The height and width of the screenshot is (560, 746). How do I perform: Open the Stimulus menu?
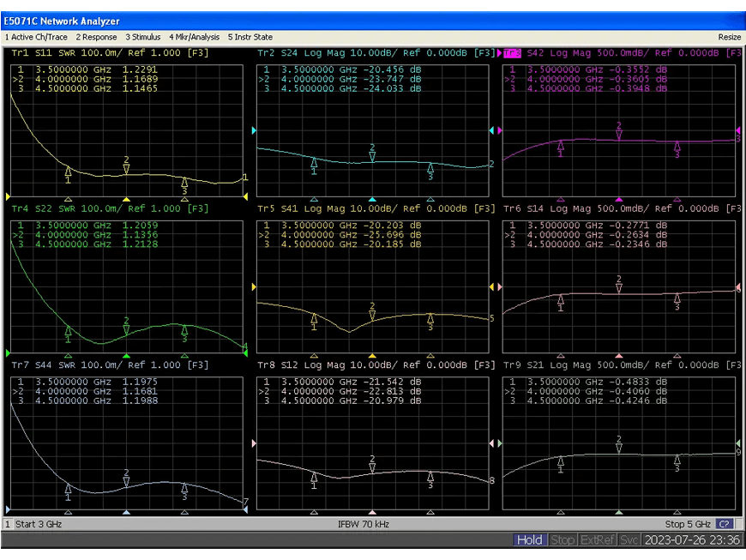pos(142,37)
